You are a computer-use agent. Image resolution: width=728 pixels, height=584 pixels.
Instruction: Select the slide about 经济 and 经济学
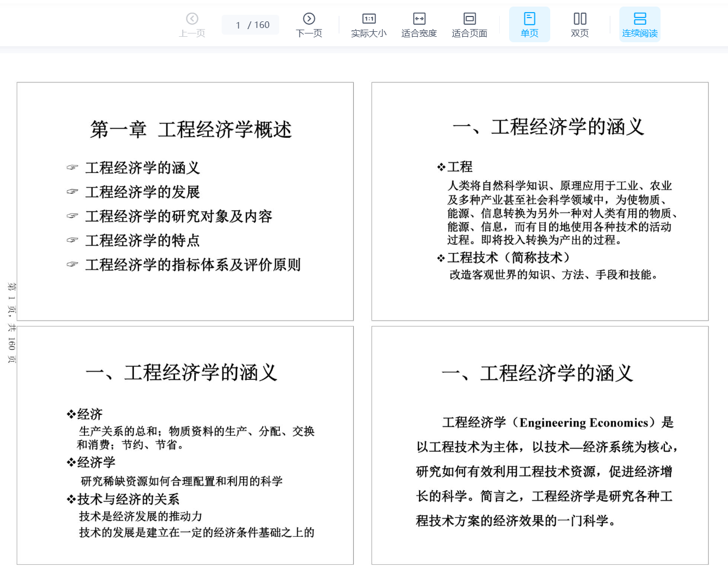coord(185,445)
